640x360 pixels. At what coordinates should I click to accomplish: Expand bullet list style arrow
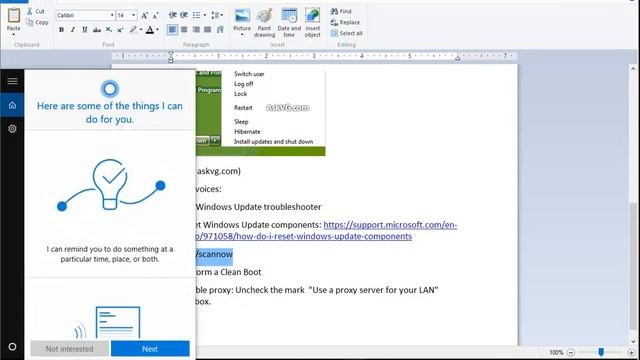pos(204,16)
